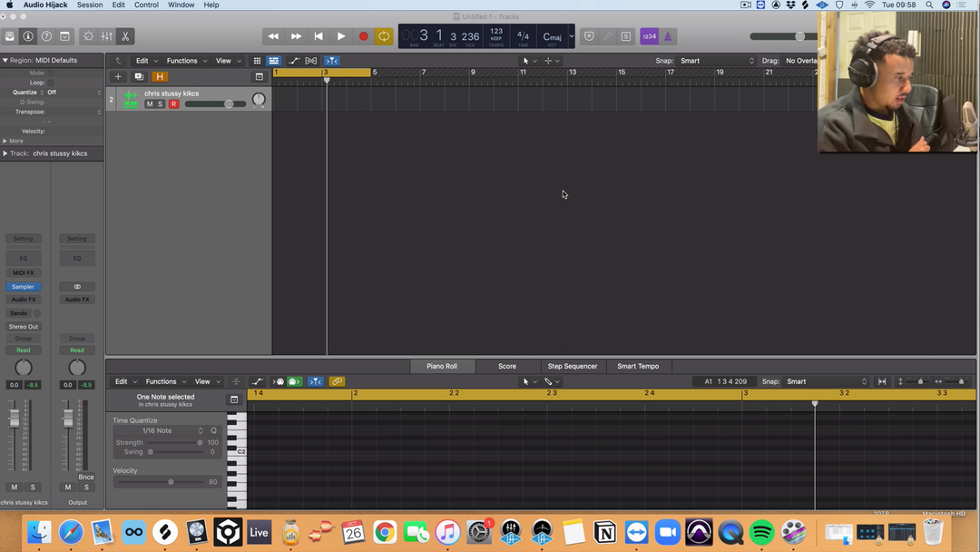This screenshot has height=552, width=980.
Task: Open the Editors scissors button
Action: tap(125, 36)
